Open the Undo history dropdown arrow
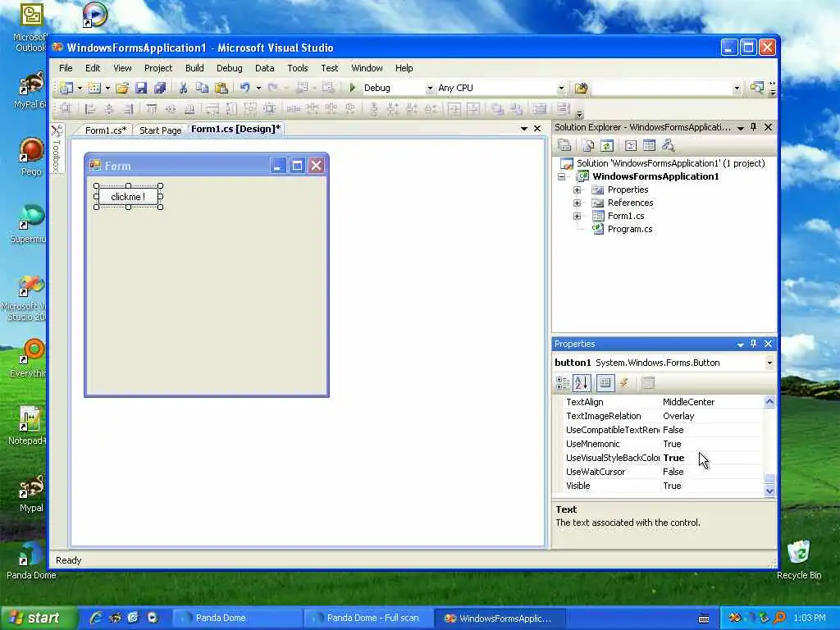 pyautogui.click(x=258, y=88)
